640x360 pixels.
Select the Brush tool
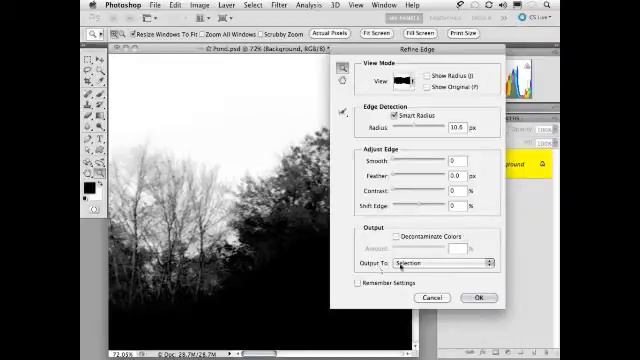click(100, 94)
